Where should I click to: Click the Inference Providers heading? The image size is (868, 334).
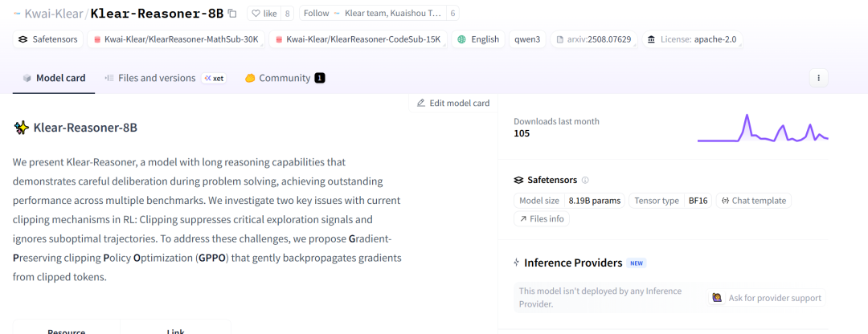pos(573,263)
